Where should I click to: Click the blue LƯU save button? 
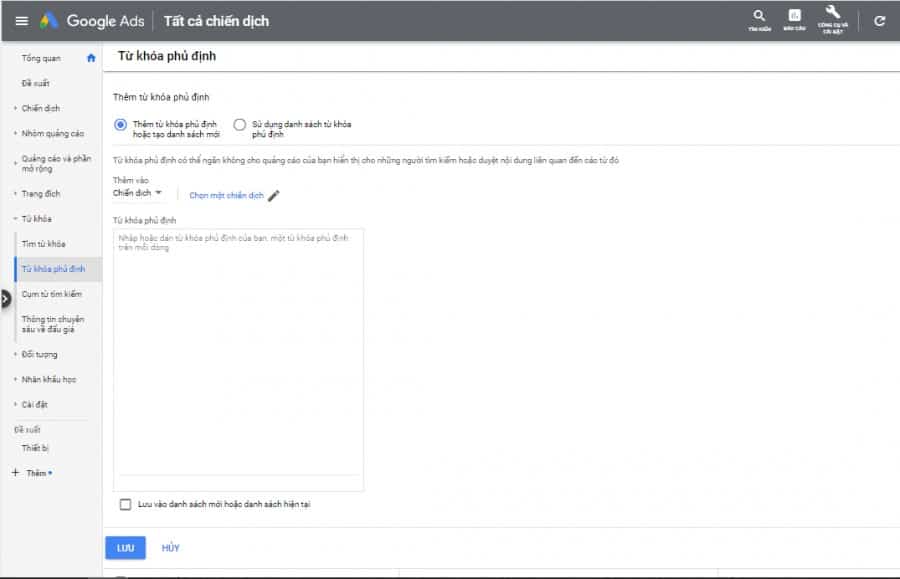pyautogui.click(x=125, y=548)
